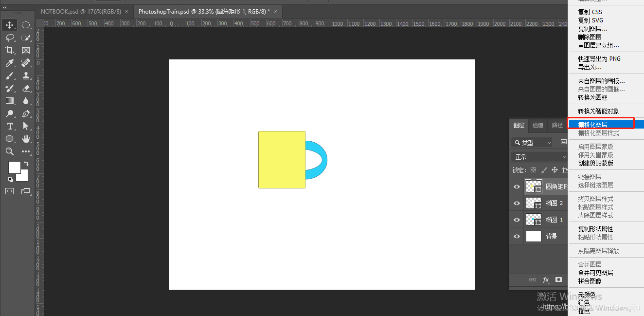Toggle lock transparent pixels
Viewport: 644px width, 316px height.
pos(533,170)
